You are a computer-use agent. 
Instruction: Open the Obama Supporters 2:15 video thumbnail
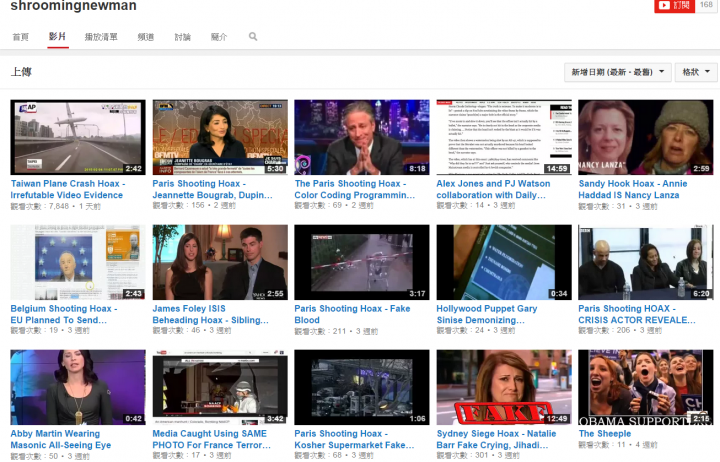point(646,387)
